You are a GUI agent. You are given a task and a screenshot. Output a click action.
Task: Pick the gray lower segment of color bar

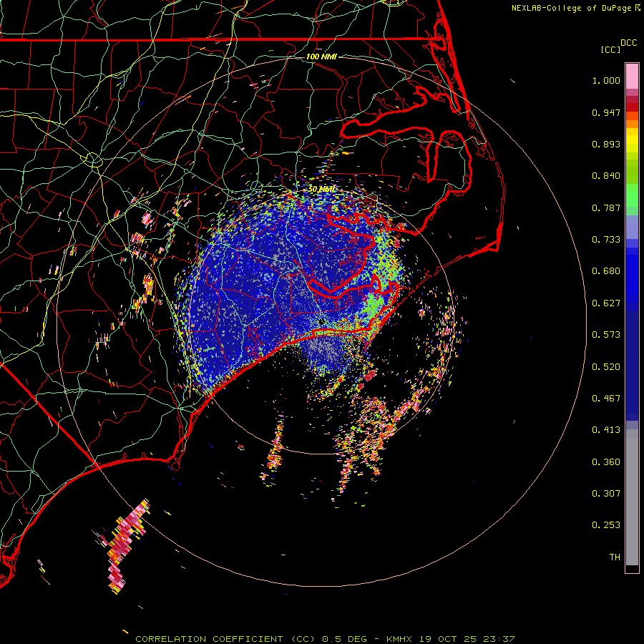tap(632, 497)
